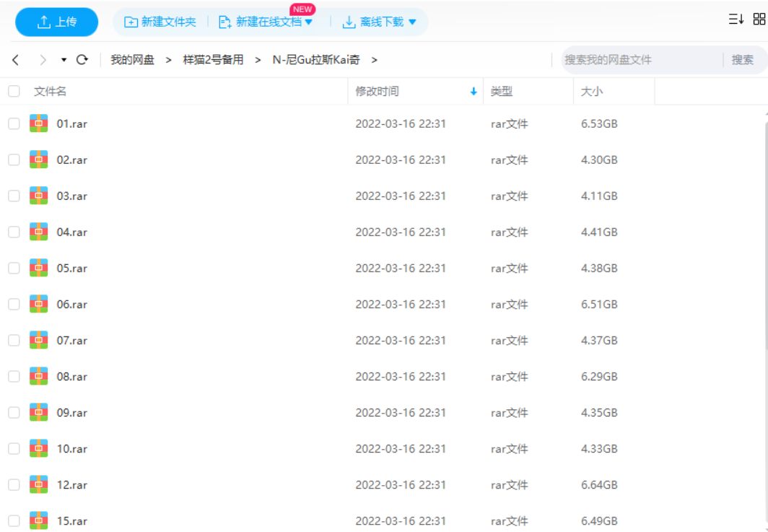
Task: Select the 10.rar checkbox
Action: click(x=14, y=448)
